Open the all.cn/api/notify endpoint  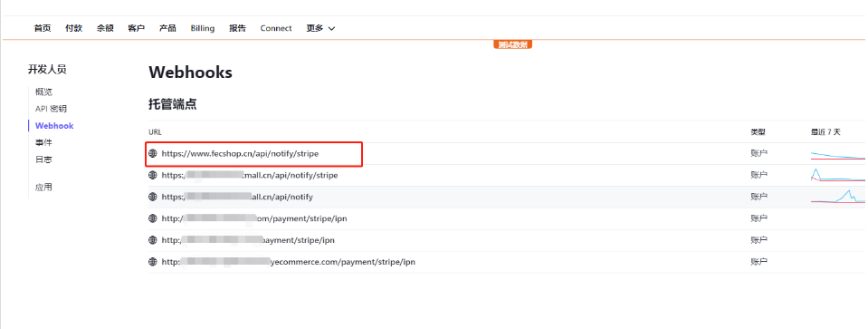(x=237, y=197)
